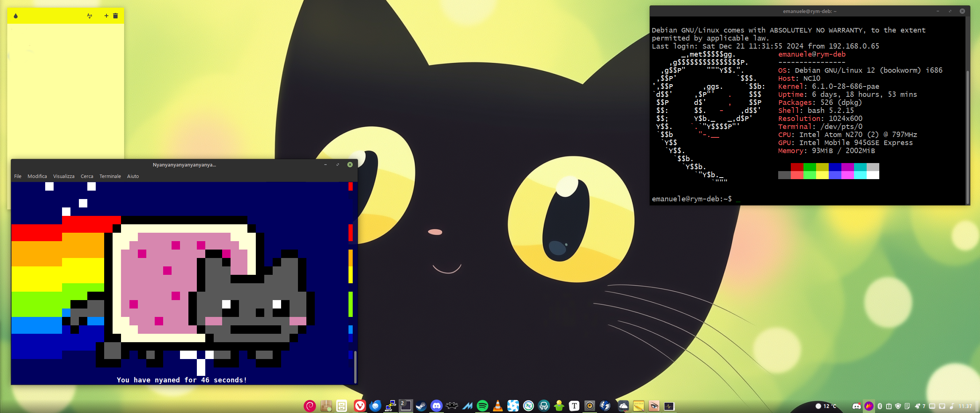Viewport: 980px width, 413px height.
Task: Open Aiuto menu in Nyan terminal
Action: tap(133, 176)
